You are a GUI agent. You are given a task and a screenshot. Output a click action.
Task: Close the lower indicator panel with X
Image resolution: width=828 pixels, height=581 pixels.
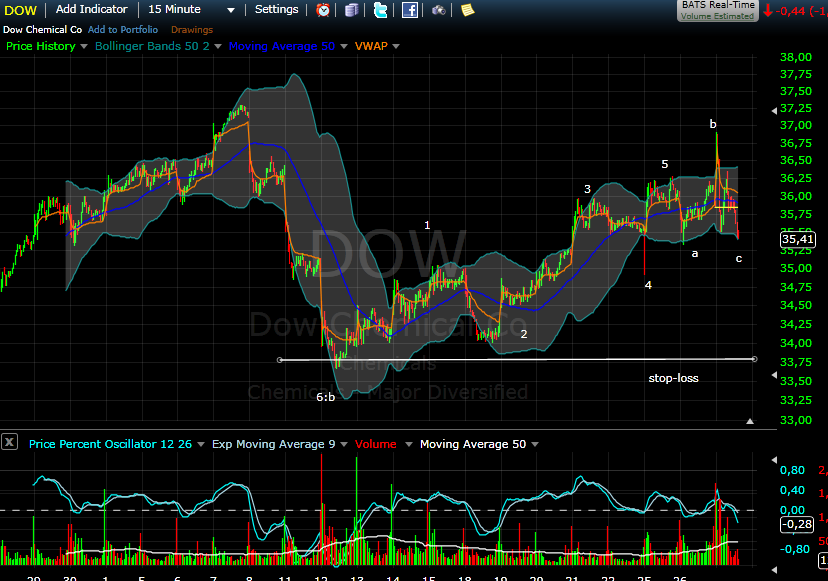click(10, 442)
